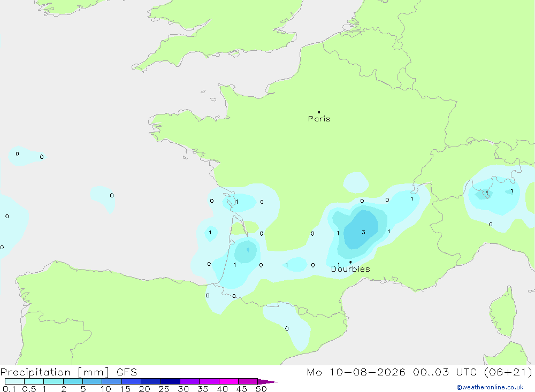The height and width of the screenshot is (392, 535).
Task: Pick the 5–10 mm legend color
Action: 93,381
